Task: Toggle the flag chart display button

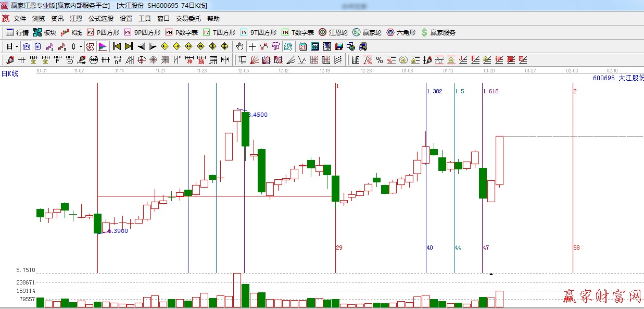Action: (x=102, y=46)
